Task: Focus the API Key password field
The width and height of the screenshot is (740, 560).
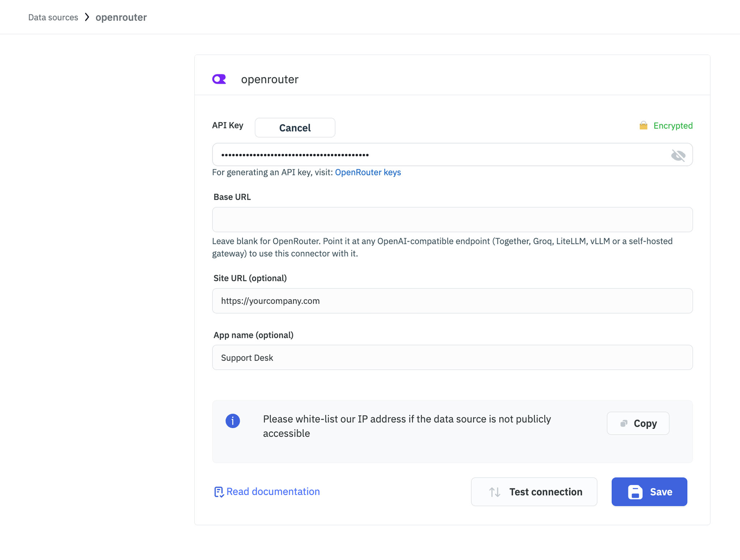Action: click(x=452, y=155)
